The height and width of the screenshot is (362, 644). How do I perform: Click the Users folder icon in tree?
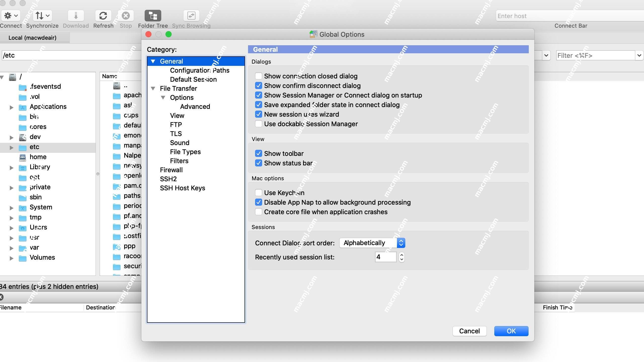(x=23, y=228)
